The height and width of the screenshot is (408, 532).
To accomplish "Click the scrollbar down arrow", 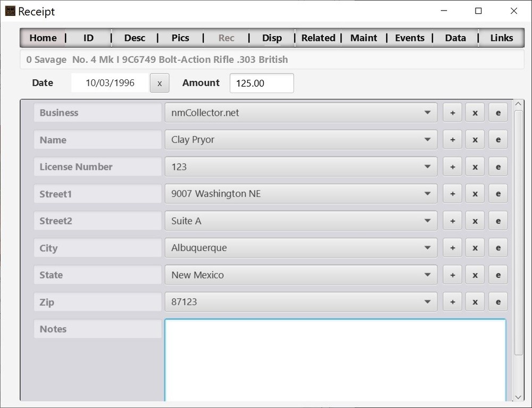I will click(x=518, y=397).
